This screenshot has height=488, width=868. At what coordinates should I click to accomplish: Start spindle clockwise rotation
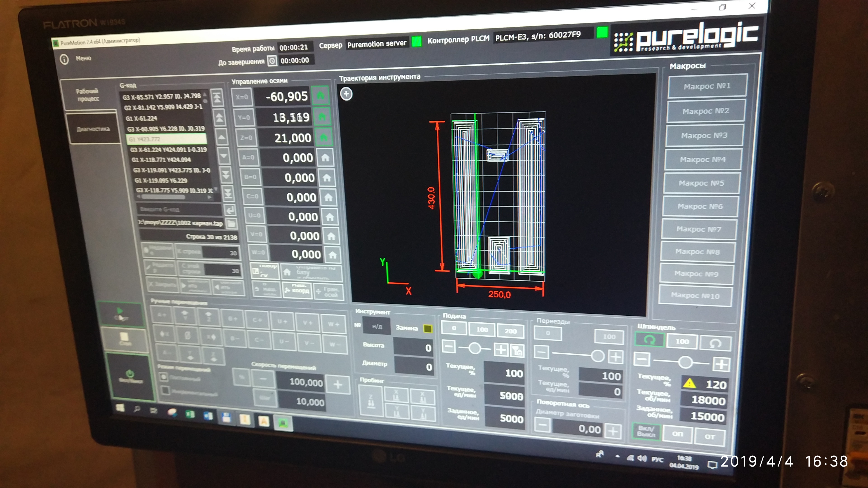649,340
